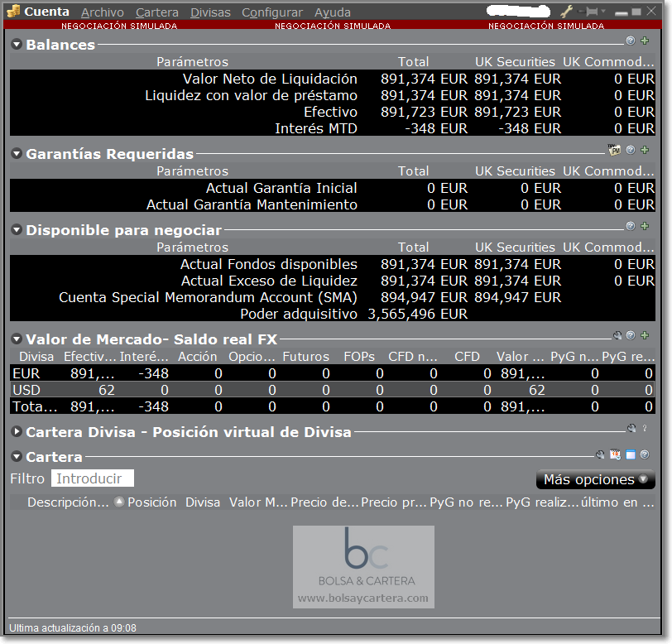Open the Archivo menu
Image resolution: width=672 pixels, height=644 pixels.
point(103,12)
